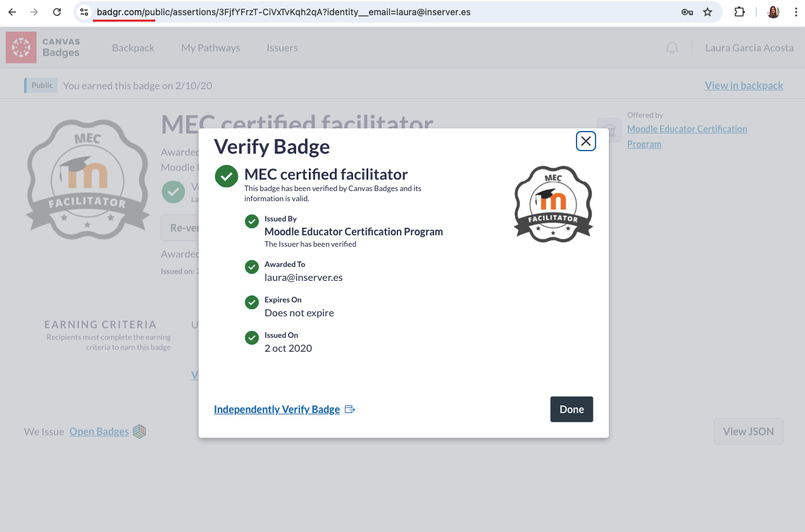
Task: Click the large green verified checkmark
Action: pos(227,176)
